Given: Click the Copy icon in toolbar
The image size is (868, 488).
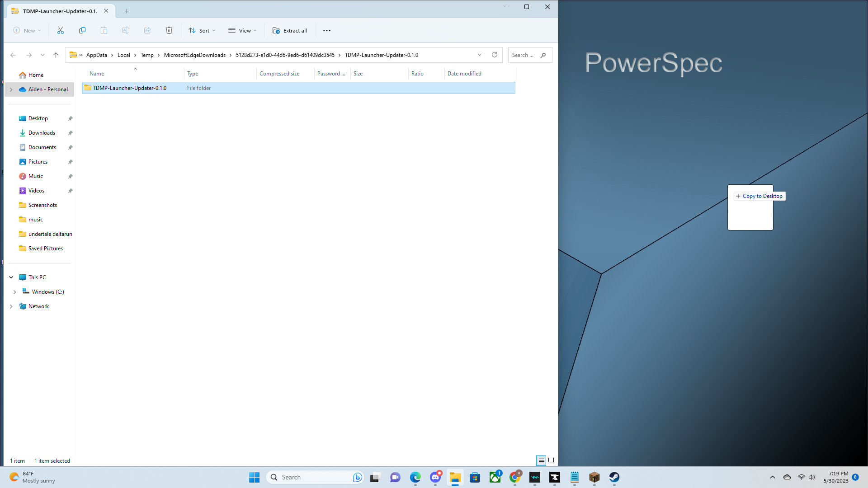Looking at the screenshot, I should (x=82, y=31).
